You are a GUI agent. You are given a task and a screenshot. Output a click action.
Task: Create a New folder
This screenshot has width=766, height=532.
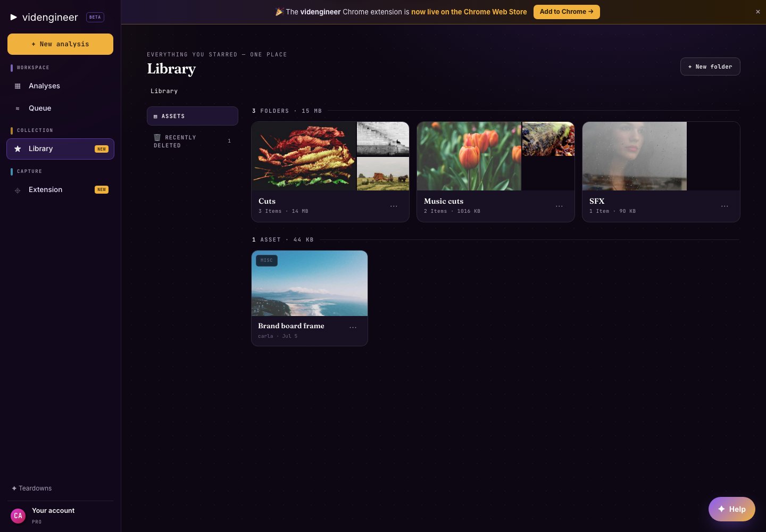coord(710,66)
